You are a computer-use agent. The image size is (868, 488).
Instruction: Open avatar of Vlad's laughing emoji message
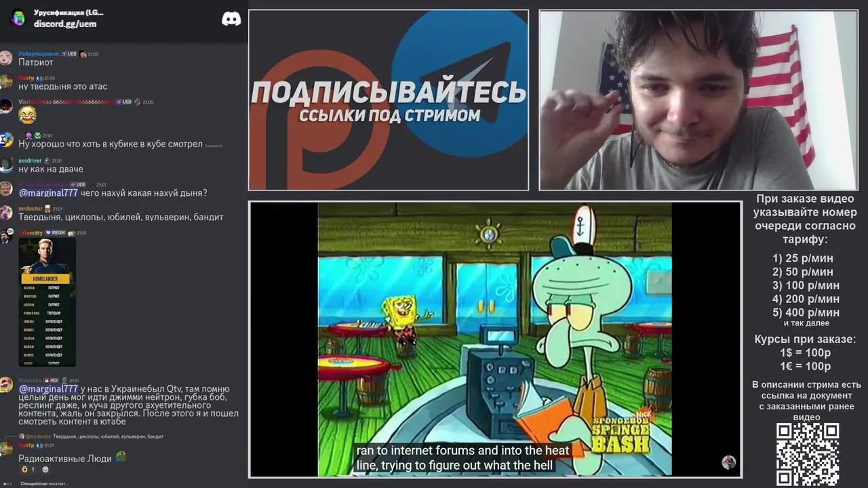(x=6, y=106)
